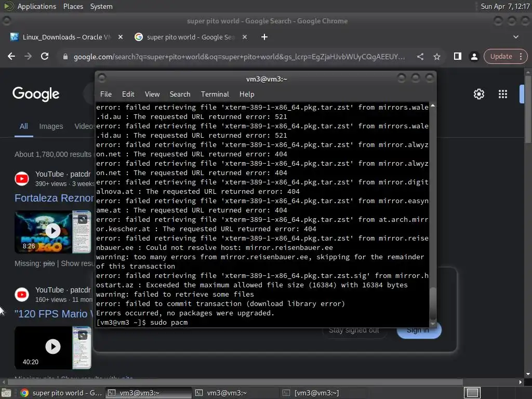
Task: Play the 8:26 video thumbnail
Action: coord(53,231)
